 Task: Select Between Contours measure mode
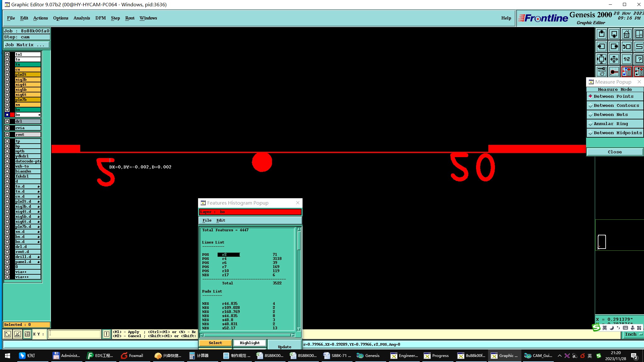(x=615, y=106)
